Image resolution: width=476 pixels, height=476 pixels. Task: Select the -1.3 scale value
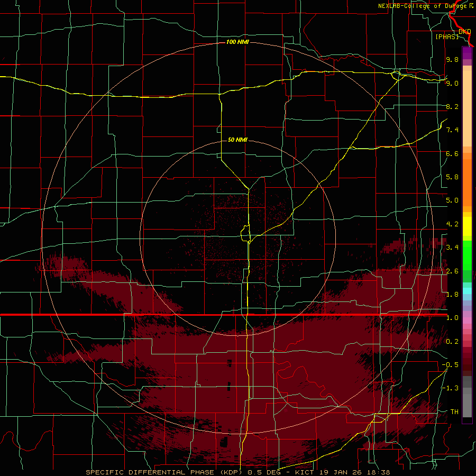tap(450, 388)
